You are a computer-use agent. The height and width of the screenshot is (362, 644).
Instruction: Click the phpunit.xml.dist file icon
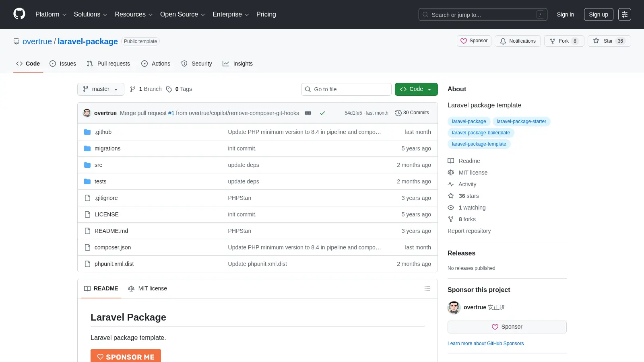pyautogui.click(x=87, y=264)
